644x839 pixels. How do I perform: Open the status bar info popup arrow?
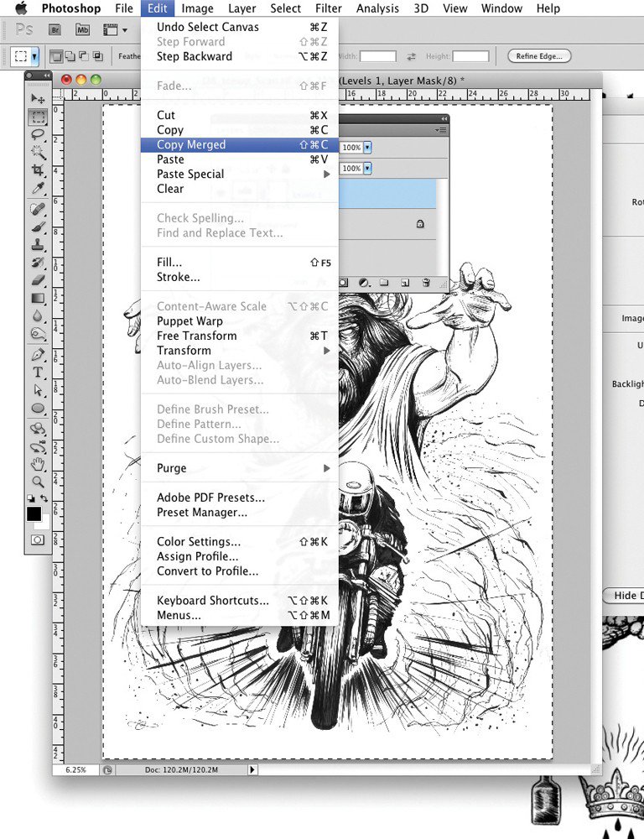click(252, 769)
